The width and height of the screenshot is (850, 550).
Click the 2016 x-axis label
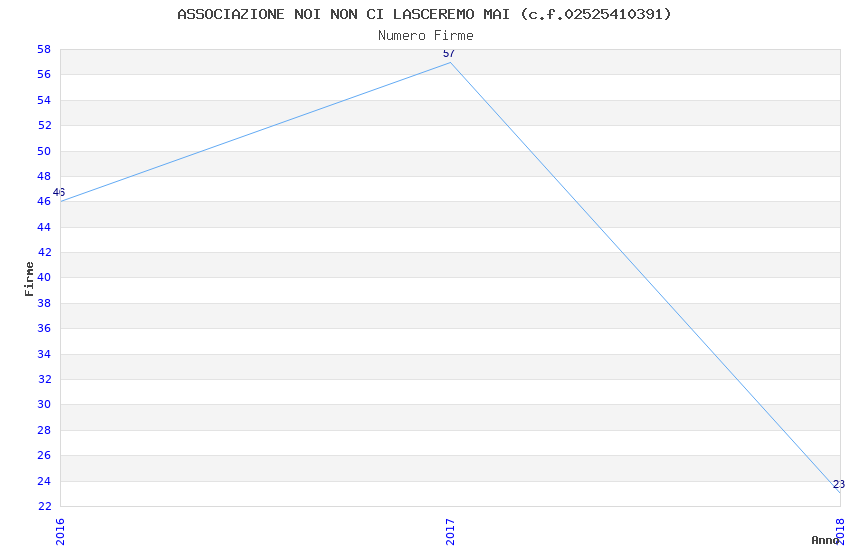60,532
